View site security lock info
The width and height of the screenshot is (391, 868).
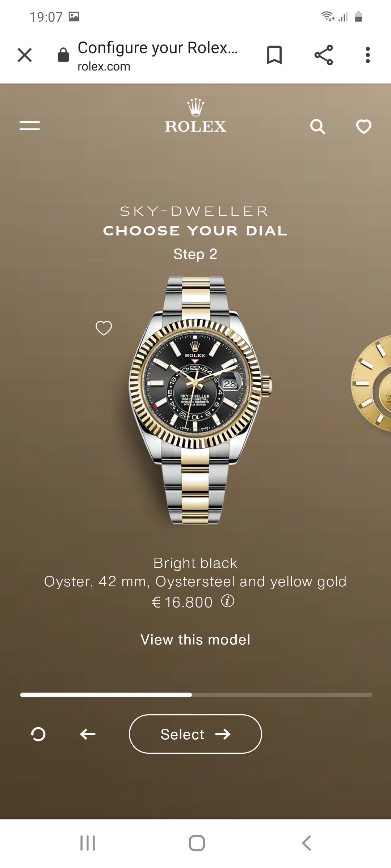coord(63,55)
